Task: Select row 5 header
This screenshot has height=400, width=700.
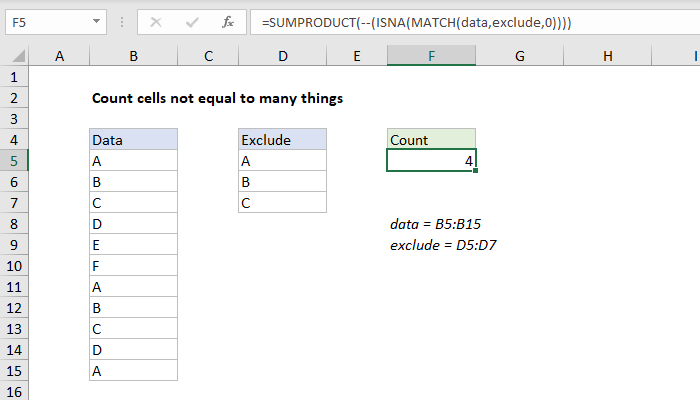Action: click(x=15, y=161)
